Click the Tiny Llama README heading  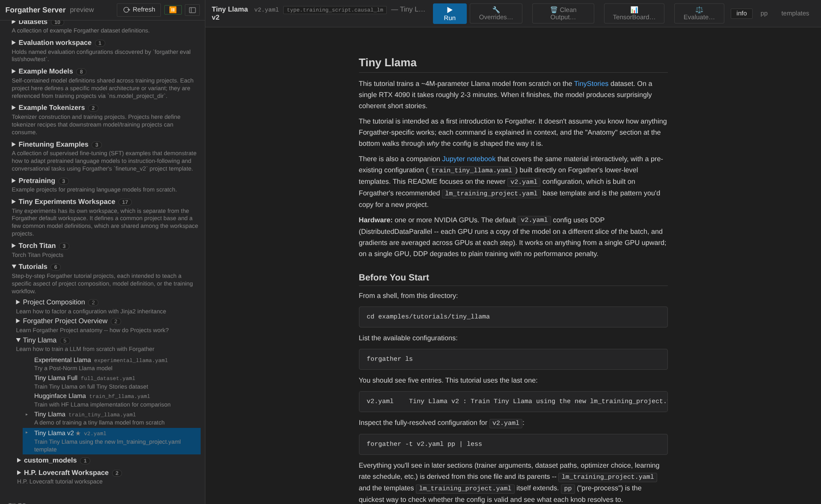[388, 63]
